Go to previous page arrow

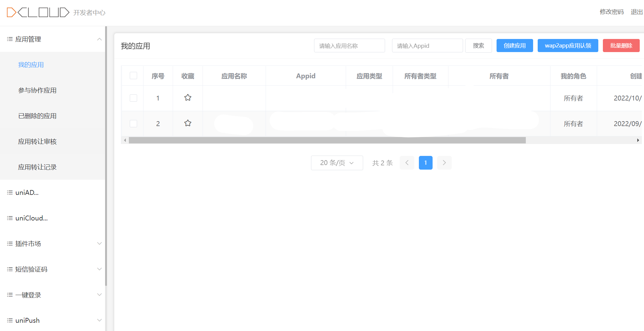tap(407, 163)
